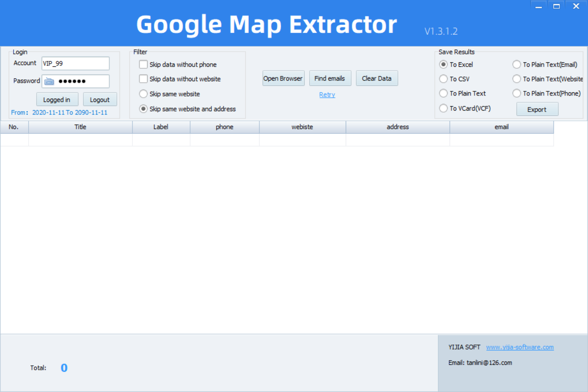Choose To CSV export format
The height and width of the screenshot is (392, 588).
tap(444, 79)
